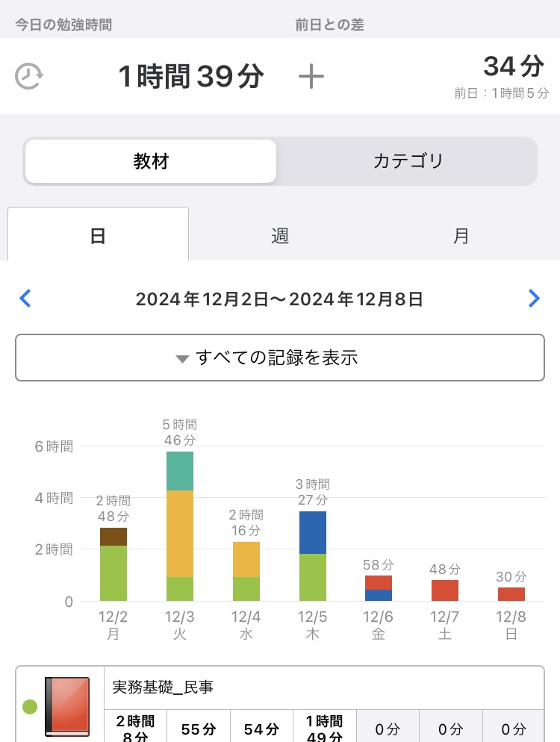The width and height of the screenshot is (560, 742).
Task: Tap the brown segment of the 12/2 bar
Action: click(113, 537)
